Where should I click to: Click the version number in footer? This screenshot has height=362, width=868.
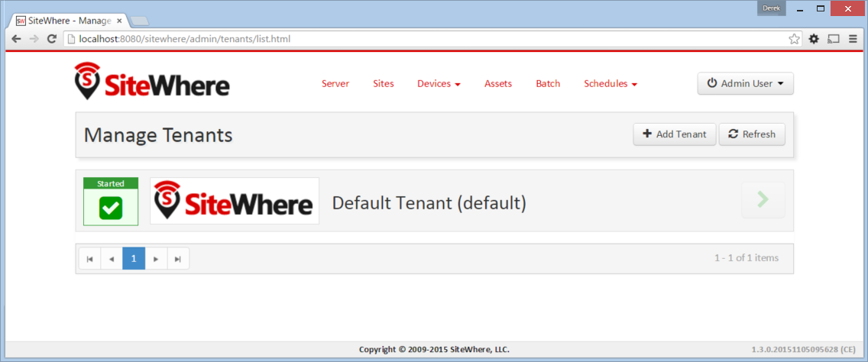(x=803, y=350)
